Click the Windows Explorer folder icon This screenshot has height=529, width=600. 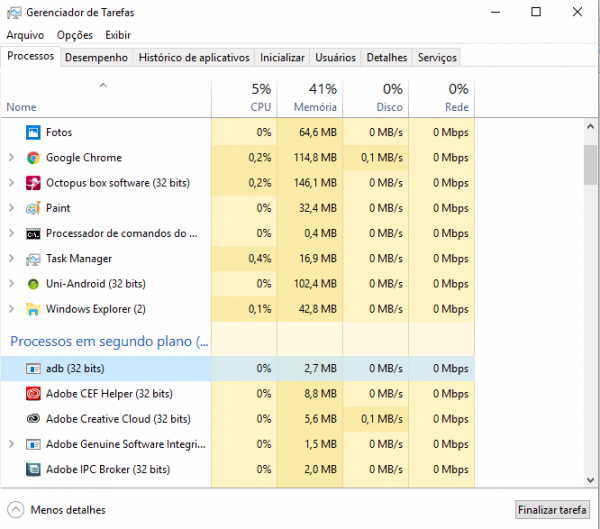(33, 309)
